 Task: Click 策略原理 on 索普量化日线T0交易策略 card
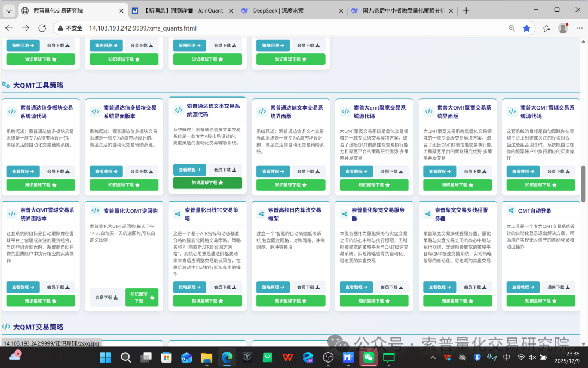pos(189,287)
